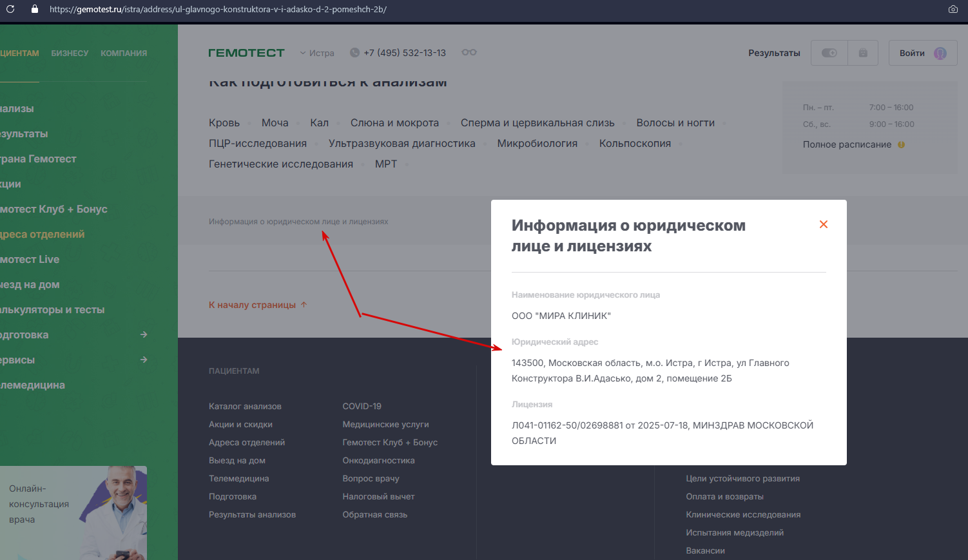The width and height of the screenshot is (968, 560).
Task: Open Испытания медизделий in the footer
Action: pos(735,533)
